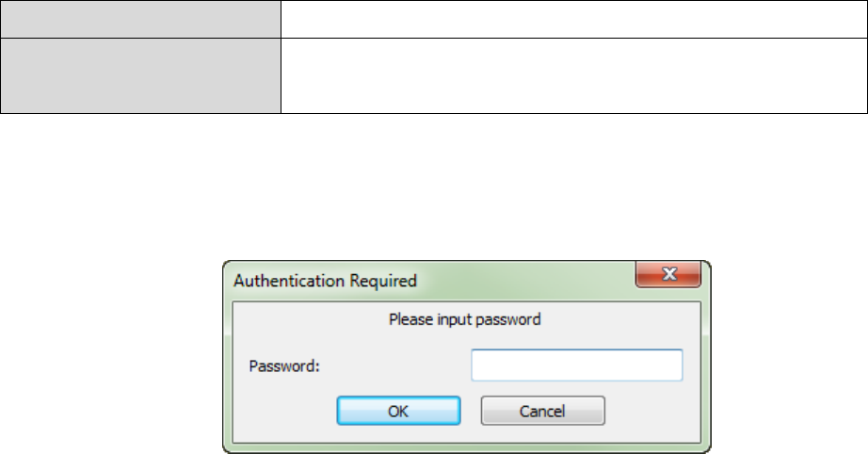
Task: Select the top white table cell
Action: 572,19
